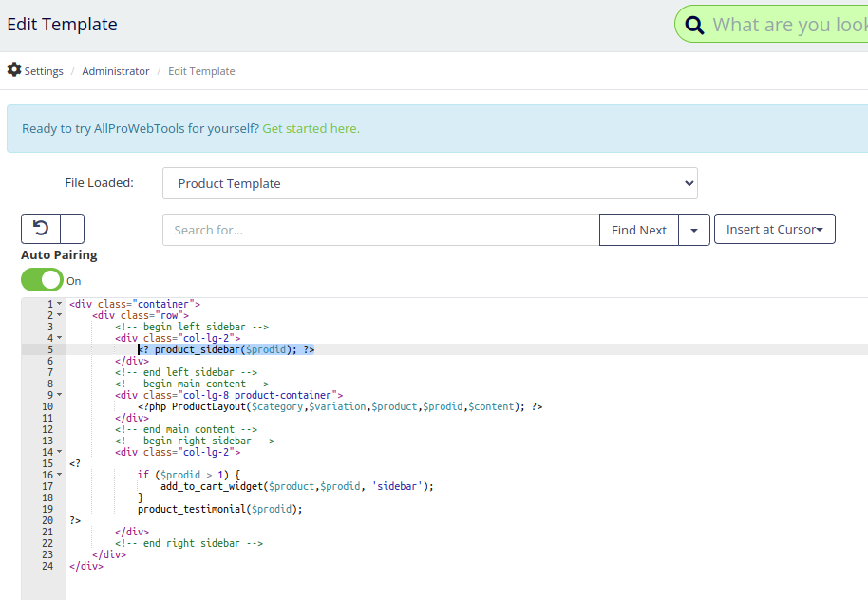Click the Edit Template page heading

pos(62,25)
